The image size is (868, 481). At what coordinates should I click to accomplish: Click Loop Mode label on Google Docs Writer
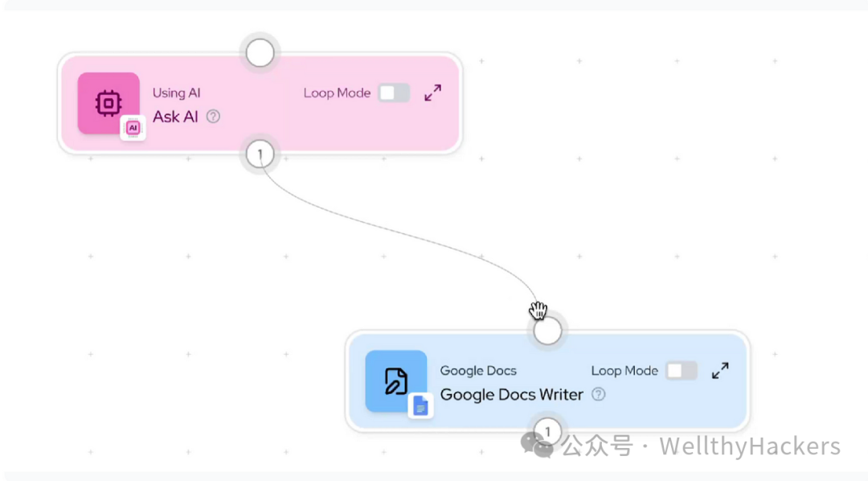tap(624, 371)
